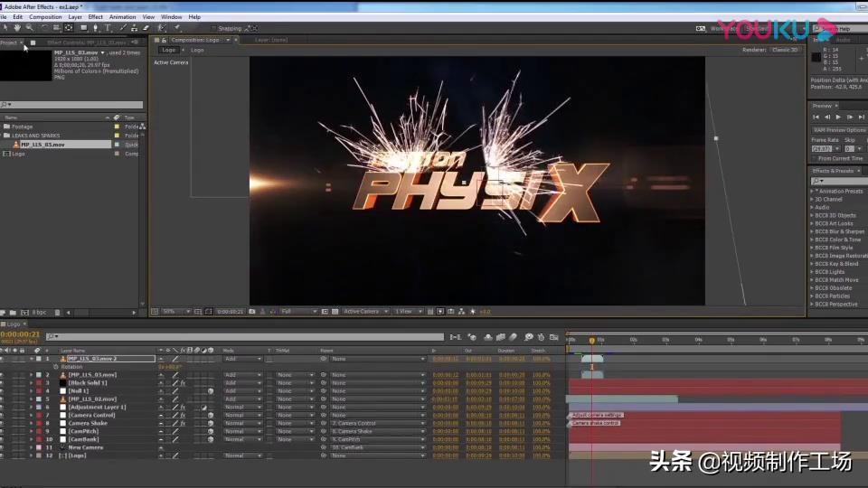The width and height of the screenshot is (868, 488).
Task: Toggle 3D layer switch for Camera Control
Action: 211,415
